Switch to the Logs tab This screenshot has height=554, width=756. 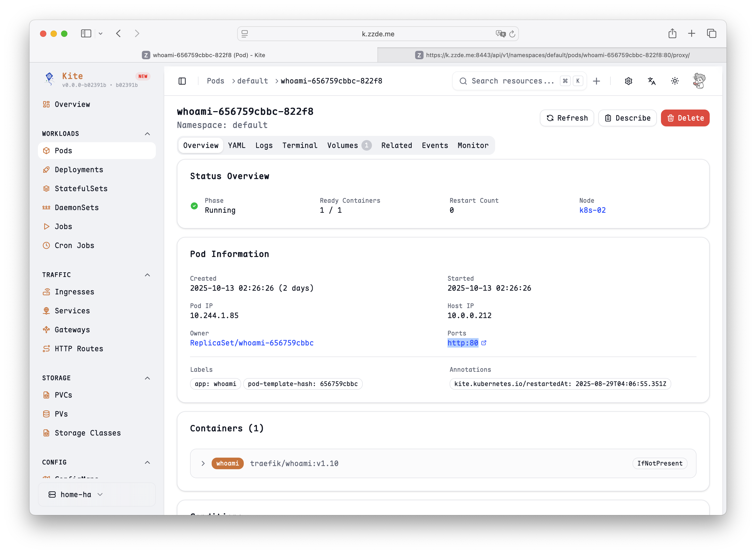(x=264, y=146)
